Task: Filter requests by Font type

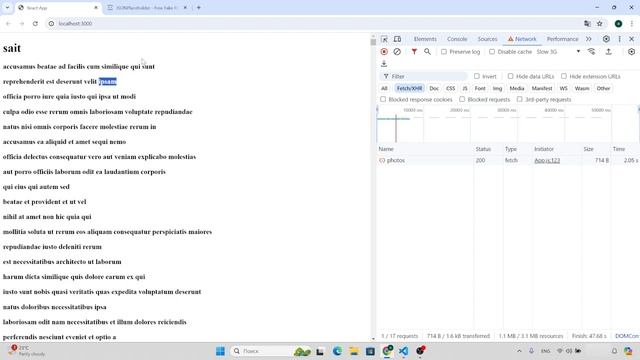Action: coord(480,88)
